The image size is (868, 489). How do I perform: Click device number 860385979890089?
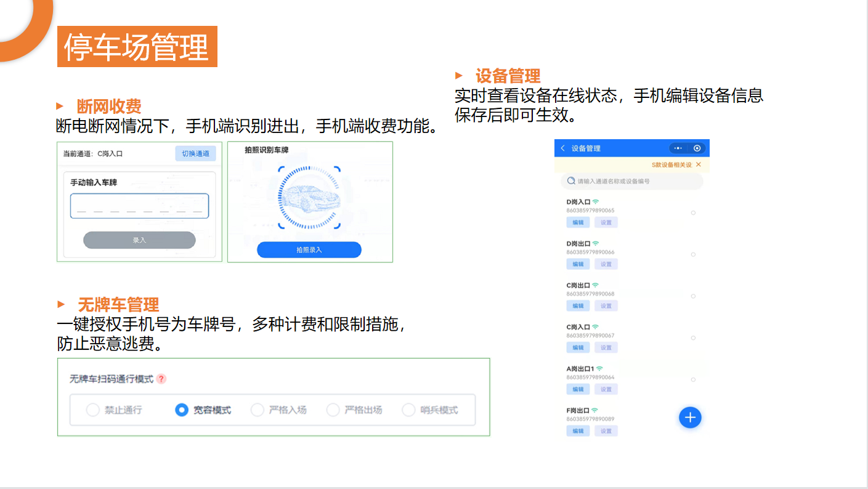tap(590, 419)
